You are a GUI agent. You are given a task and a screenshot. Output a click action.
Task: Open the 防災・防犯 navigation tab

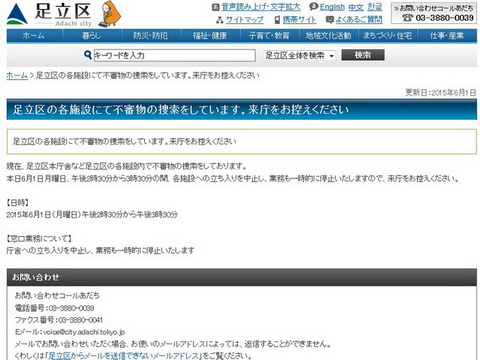tap(151, 36)
